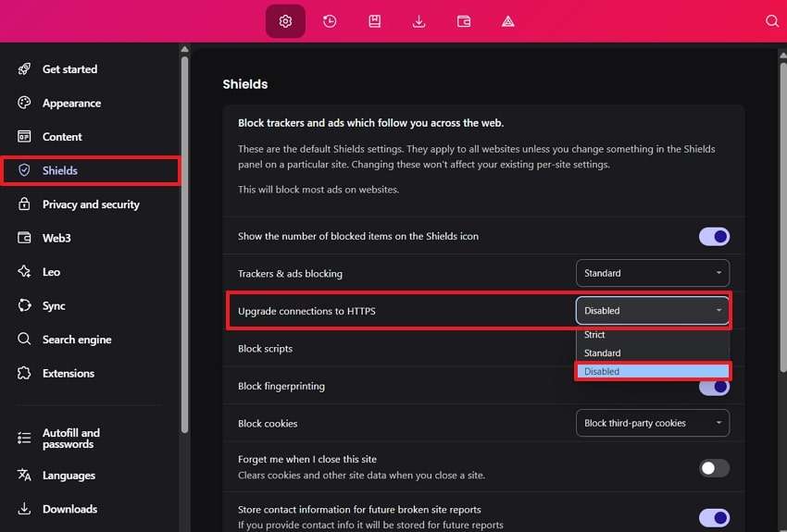Click the Block fingerprinting label

(x=281, y=386)
